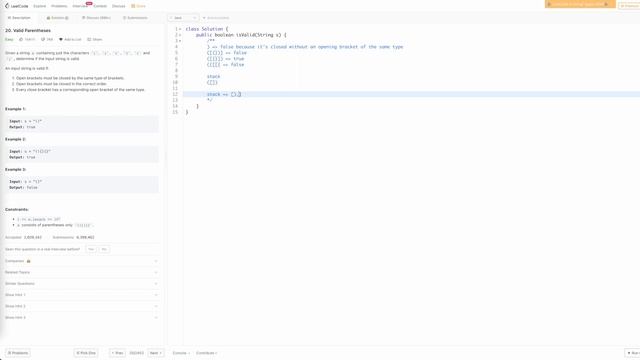Collapse the fold arrow on code line 1

pos(180,29)
